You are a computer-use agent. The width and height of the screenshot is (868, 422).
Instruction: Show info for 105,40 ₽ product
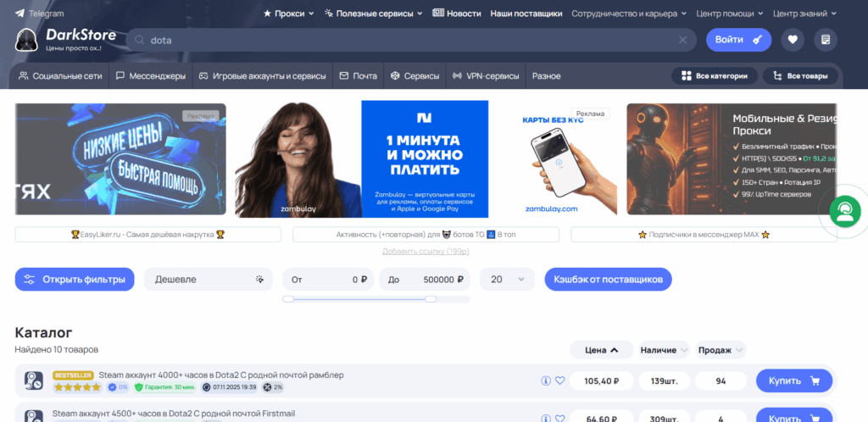point(546,380)
